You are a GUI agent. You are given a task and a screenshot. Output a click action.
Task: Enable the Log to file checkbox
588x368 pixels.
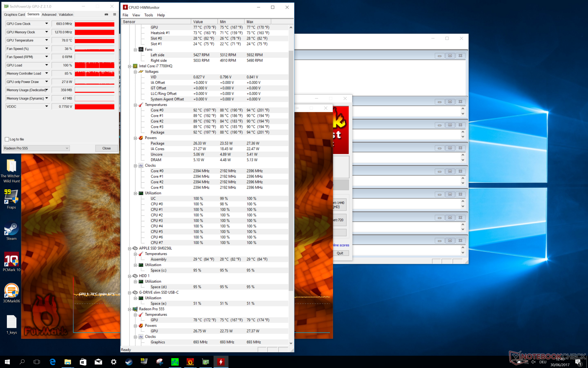(x=7, y=139)
